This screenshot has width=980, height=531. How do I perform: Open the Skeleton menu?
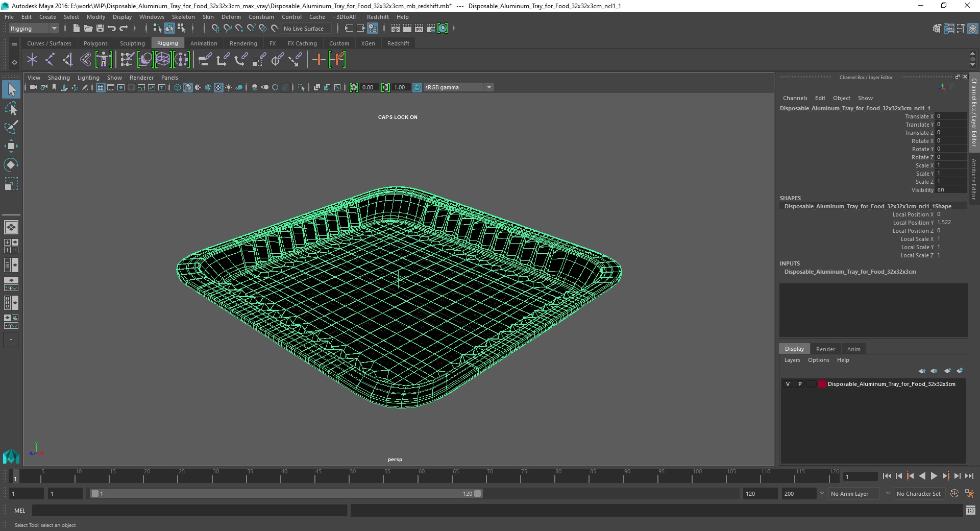(183, 17)
